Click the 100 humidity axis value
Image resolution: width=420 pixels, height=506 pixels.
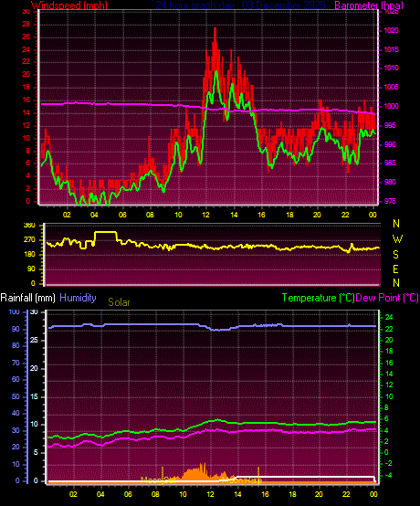pos(14,311)
